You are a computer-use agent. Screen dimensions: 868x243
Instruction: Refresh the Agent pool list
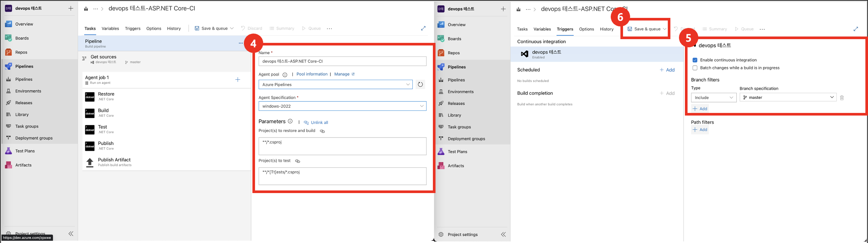[x=420, y=85]
